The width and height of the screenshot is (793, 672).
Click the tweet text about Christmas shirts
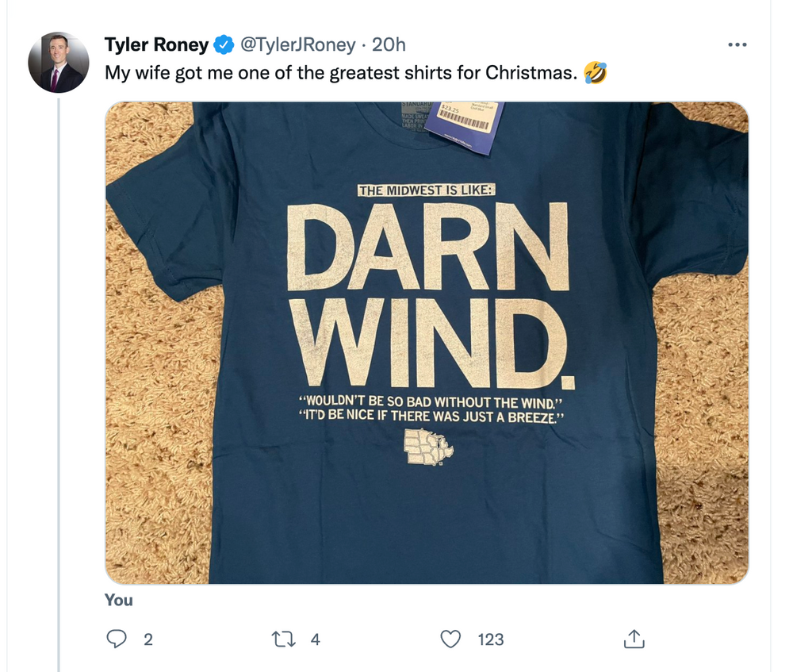pyautogui.click(x=341, y=73)
